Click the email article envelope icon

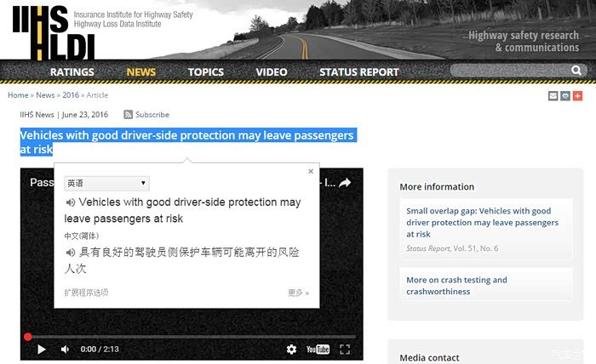(x=553, y=96)
